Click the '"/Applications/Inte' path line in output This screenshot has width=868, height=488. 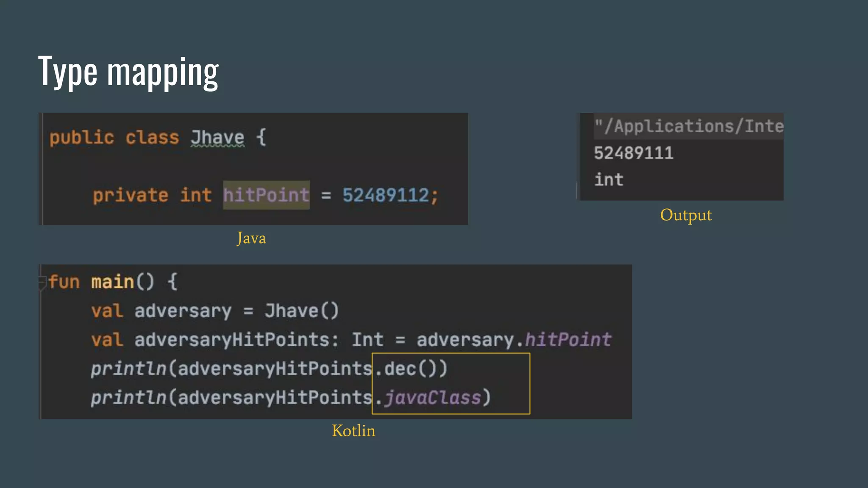[x=689, y=126]
